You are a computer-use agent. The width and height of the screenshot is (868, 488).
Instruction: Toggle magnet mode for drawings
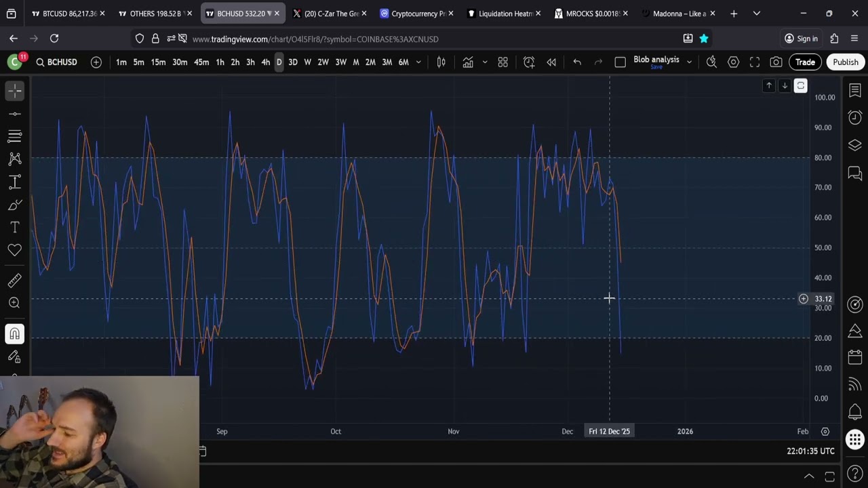(15, 333)
